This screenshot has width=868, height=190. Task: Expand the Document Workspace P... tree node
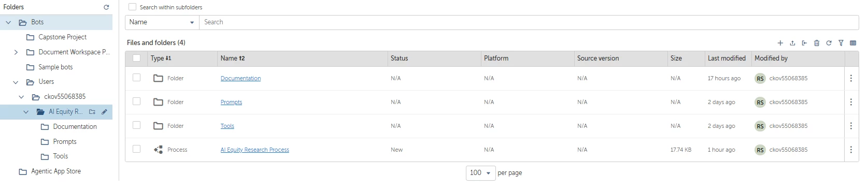[x=16, y=52]
